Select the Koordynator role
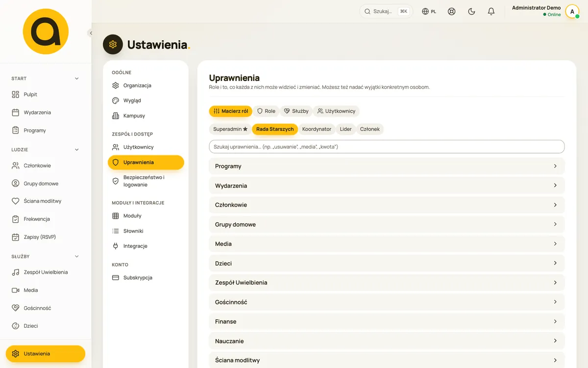 pyautogui.click(x=317, y=129)
